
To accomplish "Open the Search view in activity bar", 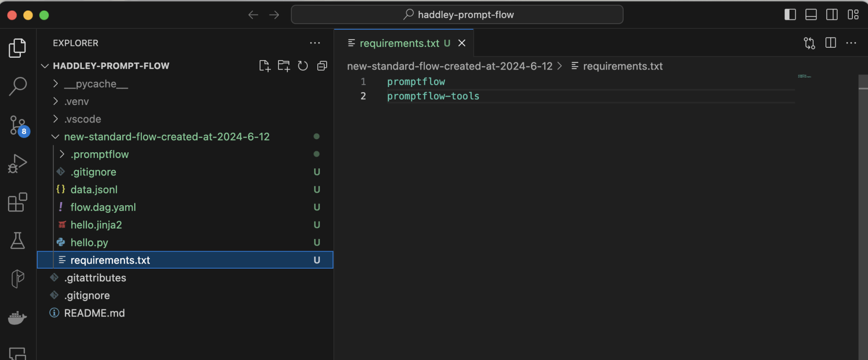I will (x=18, y=87).
